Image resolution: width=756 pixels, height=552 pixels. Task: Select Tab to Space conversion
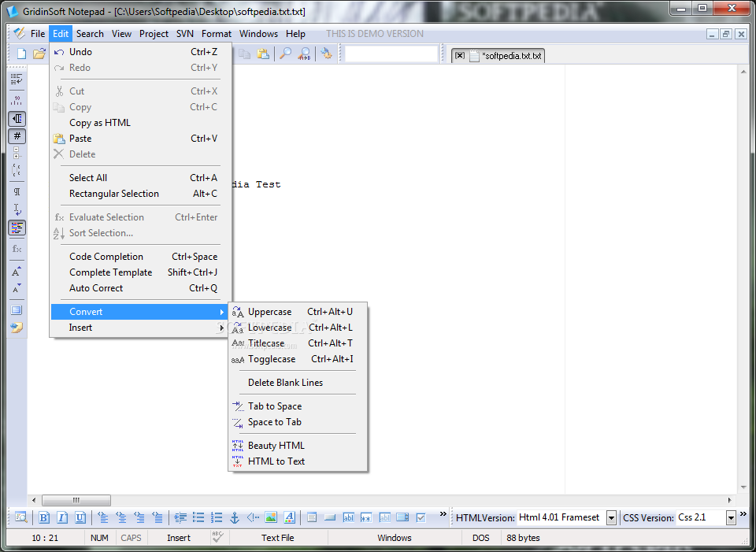point(298,406)
